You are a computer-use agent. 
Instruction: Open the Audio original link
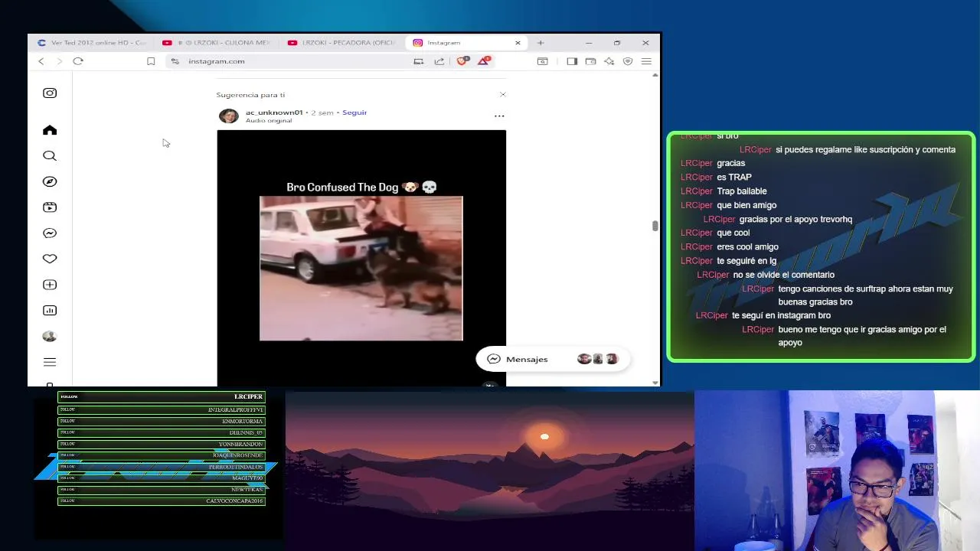(269, 121)
